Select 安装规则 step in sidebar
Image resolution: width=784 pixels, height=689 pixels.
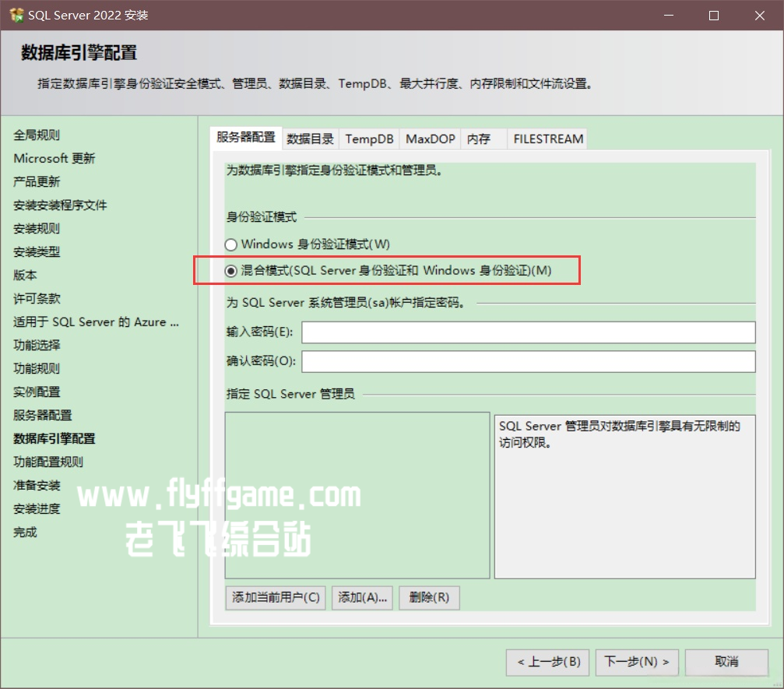(37, 229)
